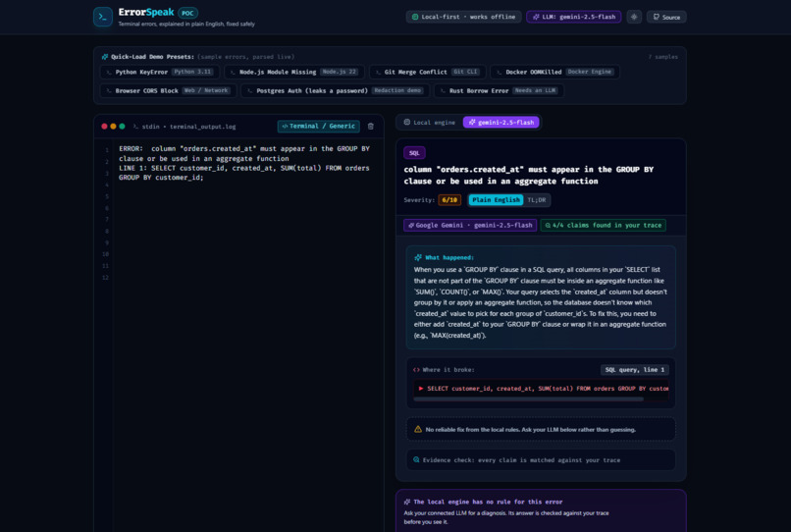Open the LLM gemini-2.5-flash settings pill
Screen dimensions: 791x532
[x=574, y=17]
